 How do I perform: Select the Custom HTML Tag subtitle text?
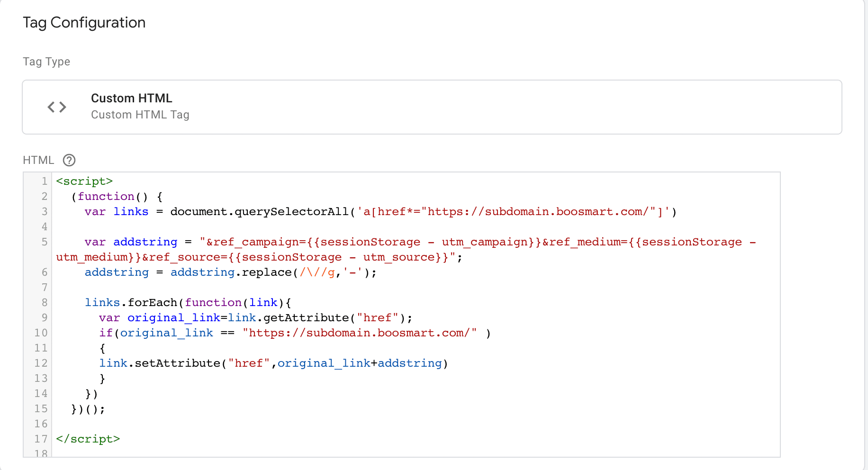(x=140, y=114)
